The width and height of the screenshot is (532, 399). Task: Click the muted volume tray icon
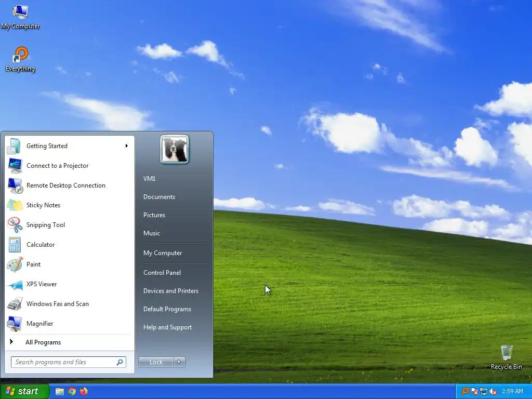493,392
